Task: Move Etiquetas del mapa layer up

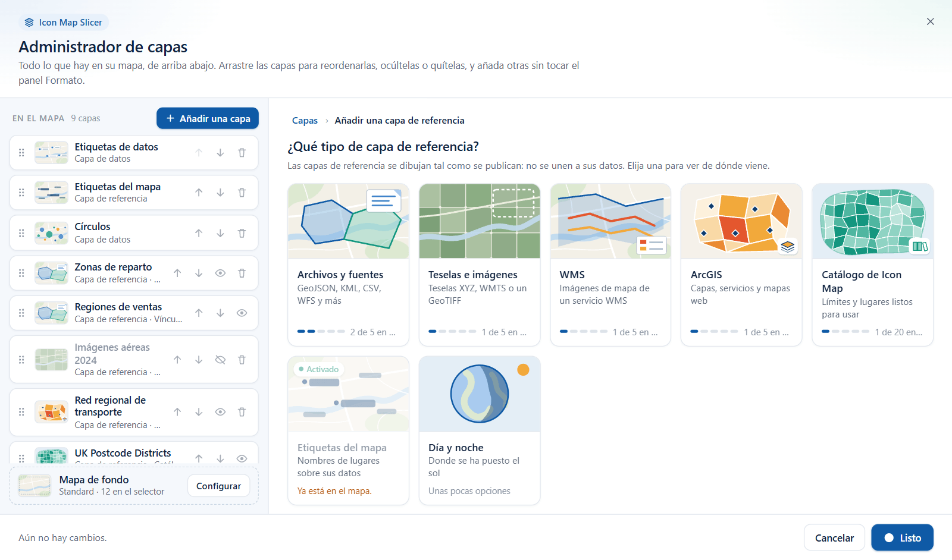Action: tap(199, 193)
